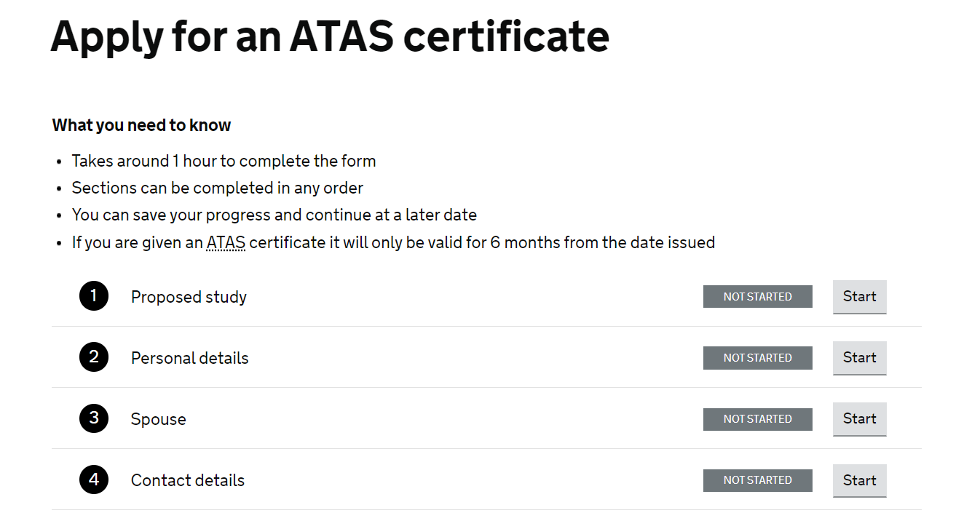The image size is (980, 521).
Task: Begin the Spouse section with Start
Action: (859, 419)
